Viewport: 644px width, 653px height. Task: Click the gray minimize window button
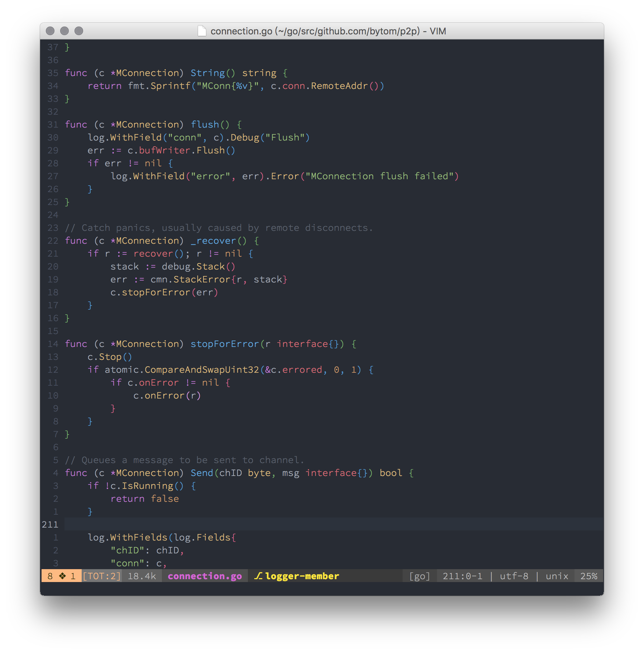(x=64, y=31)
